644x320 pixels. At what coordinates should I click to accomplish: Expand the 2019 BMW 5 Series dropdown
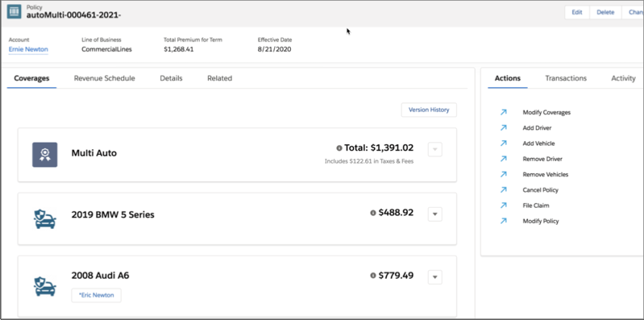[x=435, y=214]
